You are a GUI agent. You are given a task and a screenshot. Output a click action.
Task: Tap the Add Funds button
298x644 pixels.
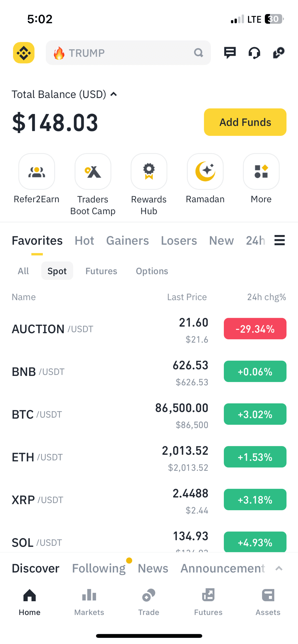tap(245, 122)
